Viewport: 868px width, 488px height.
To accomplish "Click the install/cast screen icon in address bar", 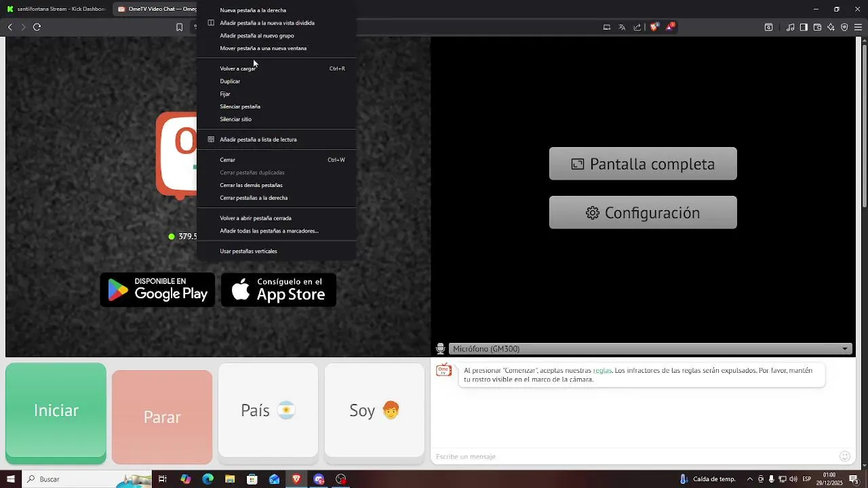I will [x=607, y=27].
